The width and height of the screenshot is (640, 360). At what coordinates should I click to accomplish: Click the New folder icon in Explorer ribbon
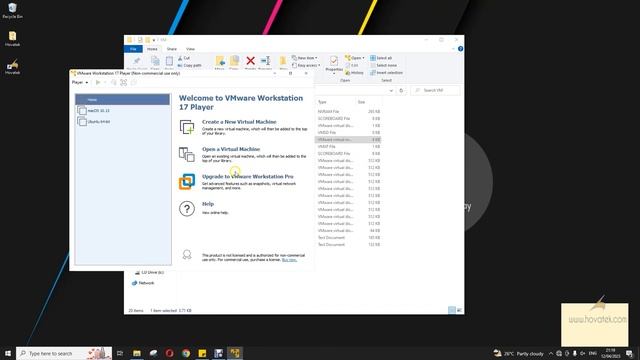coord(283,61)
